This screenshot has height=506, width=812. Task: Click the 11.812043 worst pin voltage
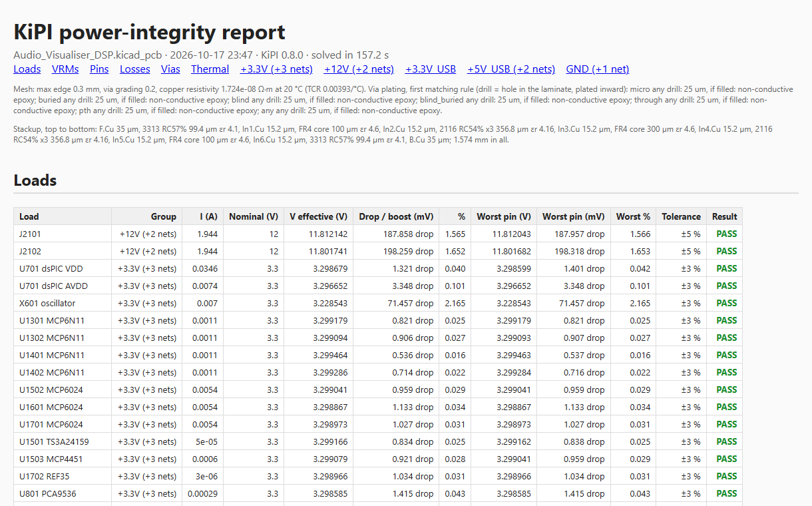click(x=511, y=234)
